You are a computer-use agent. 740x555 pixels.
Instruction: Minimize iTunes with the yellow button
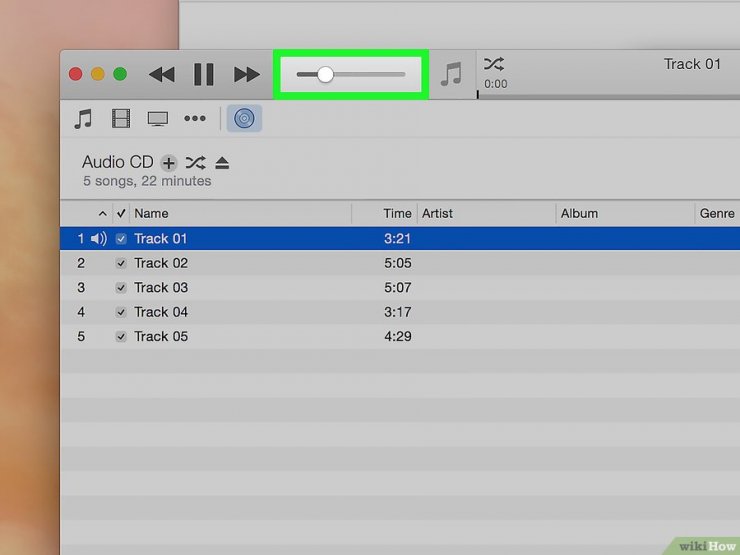coord(98,74)
